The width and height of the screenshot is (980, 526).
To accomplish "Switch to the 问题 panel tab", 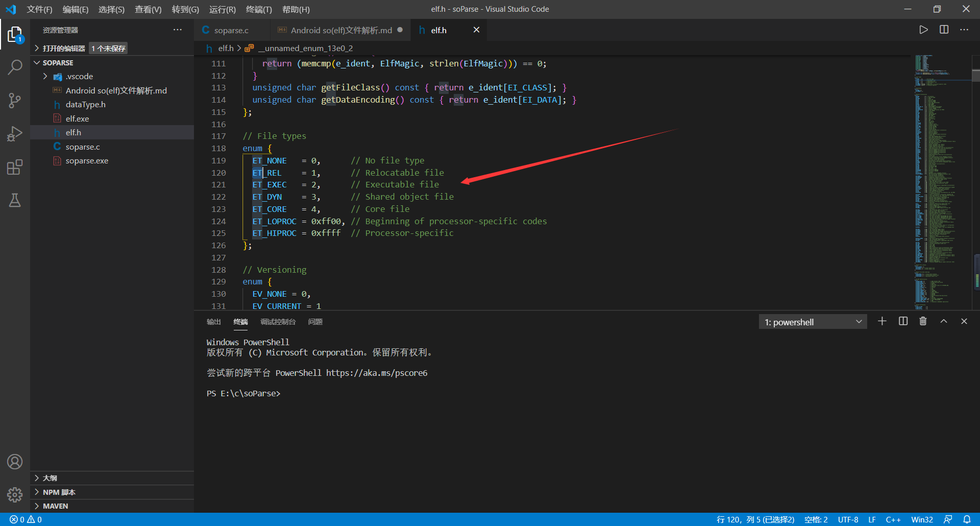I will (x=315, y=322).
